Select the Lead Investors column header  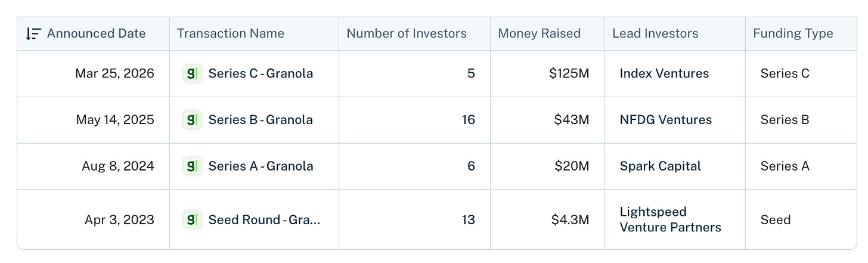coord(655,33)
